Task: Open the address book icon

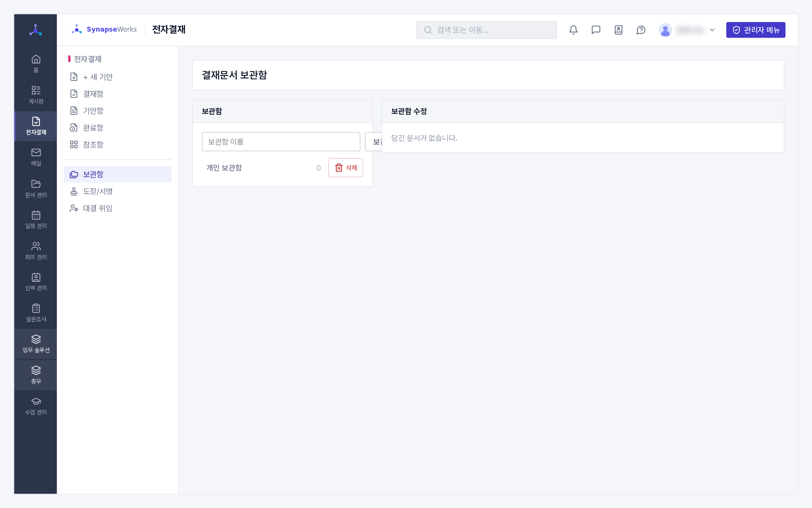Action: (x=618, y=30)
